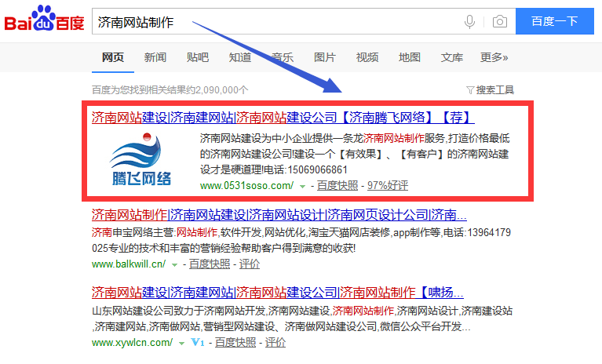602x364 pixels.
Task: Open 搜索工具 filter options
Action: tap(491, 90)
